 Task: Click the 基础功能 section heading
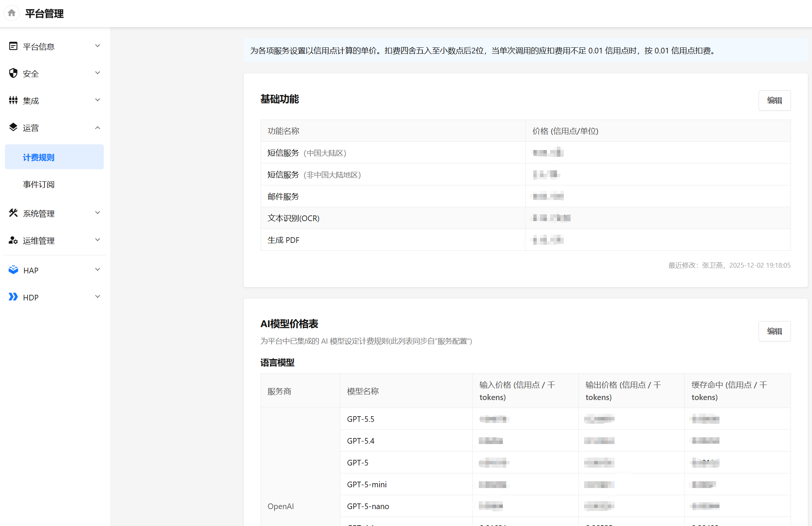click(x=279, y=99)
